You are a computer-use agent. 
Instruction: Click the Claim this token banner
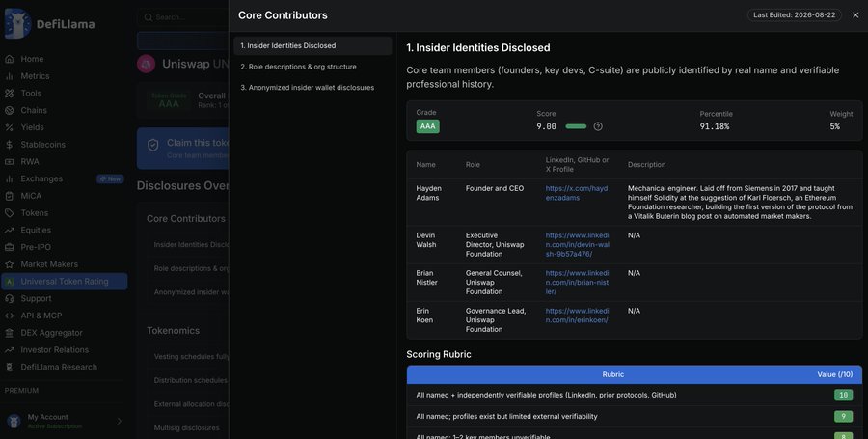(182, 149)
